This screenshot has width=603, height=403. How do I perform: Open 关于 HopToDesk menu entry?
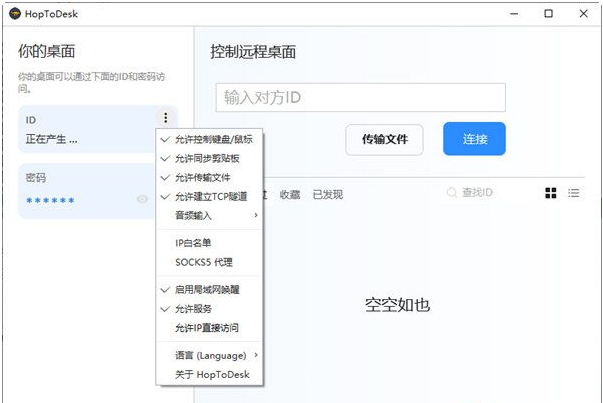pos(210,375)
